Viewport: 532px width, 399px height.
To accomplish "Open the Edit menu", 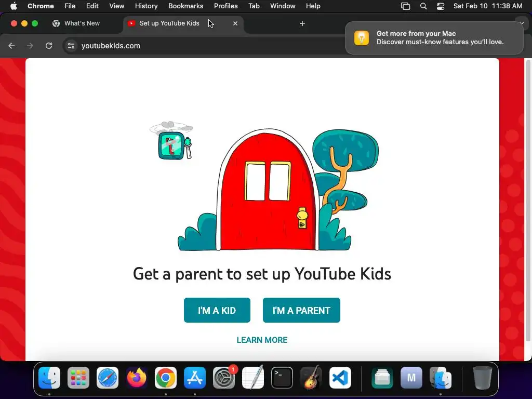I will click(92, 6).
